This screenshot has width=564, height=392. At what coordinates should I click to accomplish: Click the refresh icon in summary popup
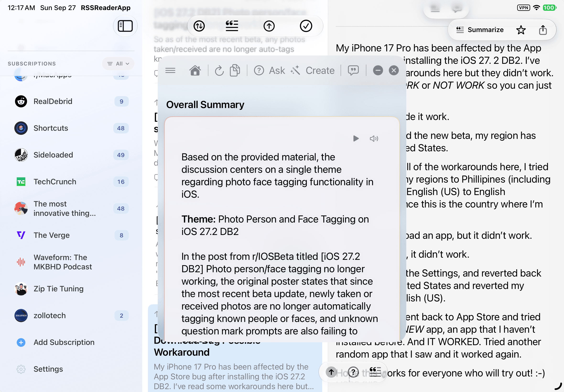point(219,71)
